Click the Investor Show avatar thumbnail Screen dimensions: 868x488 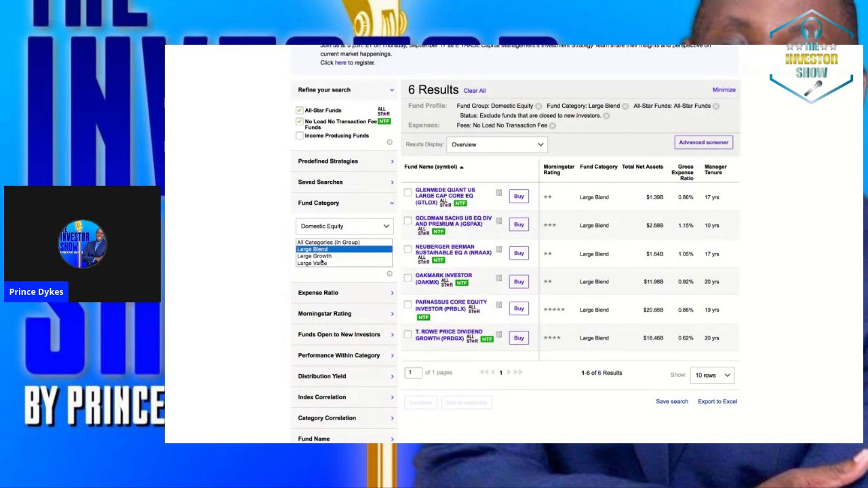click(82, 244)
